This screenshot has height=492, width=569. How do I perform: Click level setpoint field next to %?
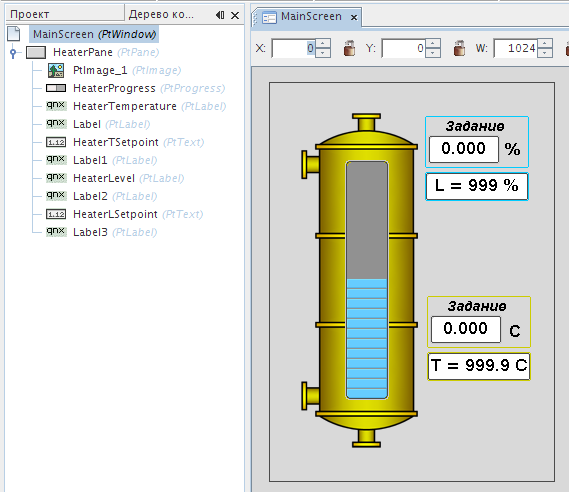point(463,149)
